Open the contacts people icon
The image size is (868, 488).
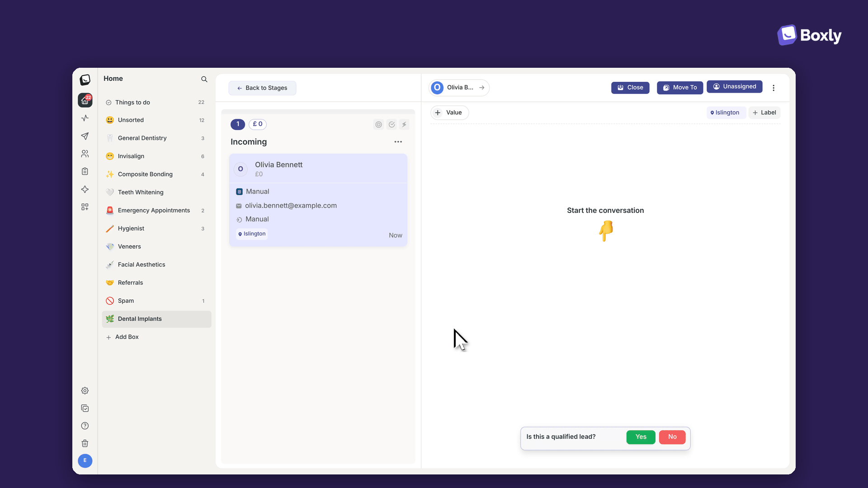85,154
